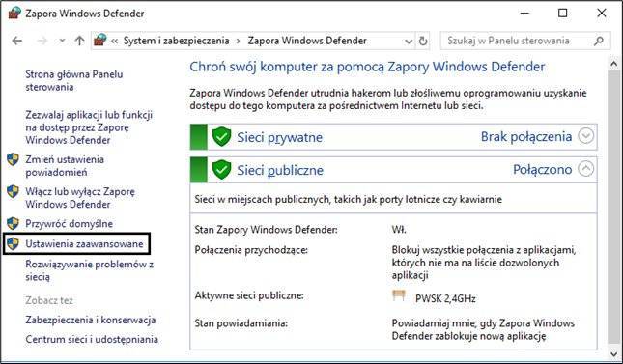Click green shield icon of Sieci publiczne
The width and height of the screenshot is (623, 364).
221,170
